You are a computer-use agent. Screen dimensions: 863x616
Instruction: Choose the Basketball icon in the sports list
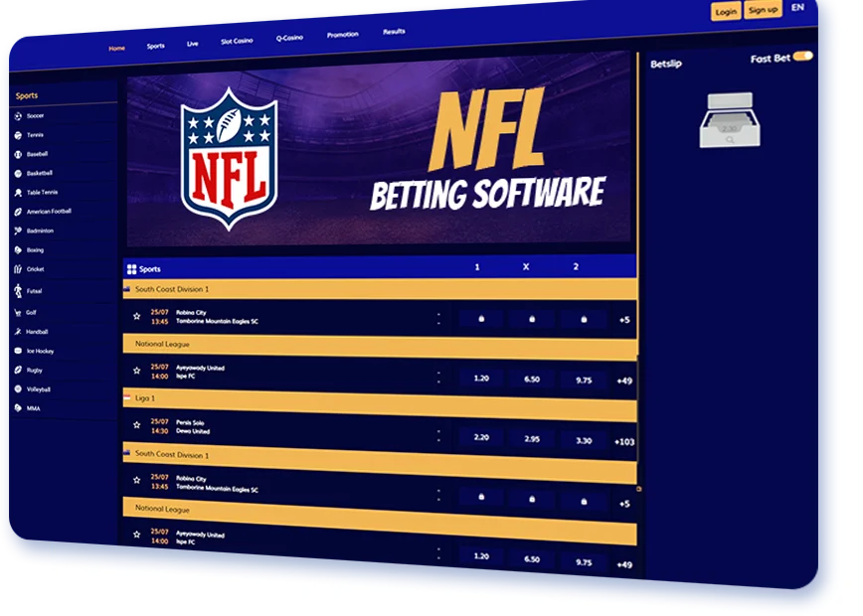pyautogui.click(x=18, y=174)
